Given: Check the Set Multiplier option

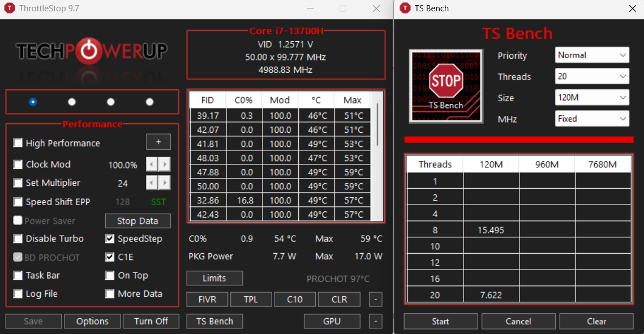Looking at the screenshot, I should point(18,183).
